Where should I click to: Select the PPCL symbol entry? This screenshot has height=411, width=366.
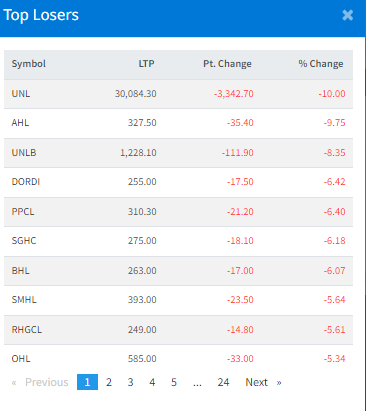coord(23,212)
